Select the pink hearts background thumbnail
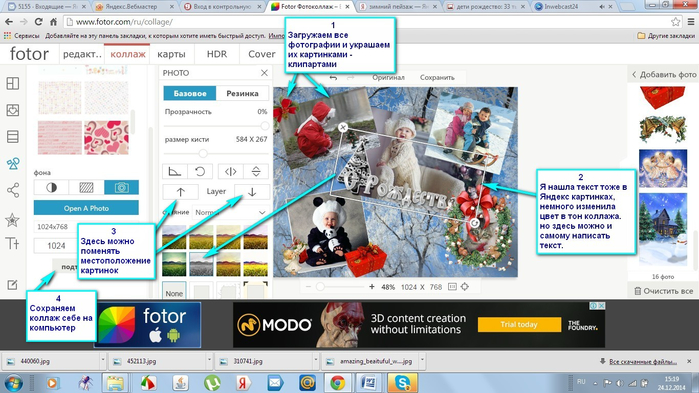The height and width of the screenshot is (393, 699). pyautogui.click(x=106, y=138)
